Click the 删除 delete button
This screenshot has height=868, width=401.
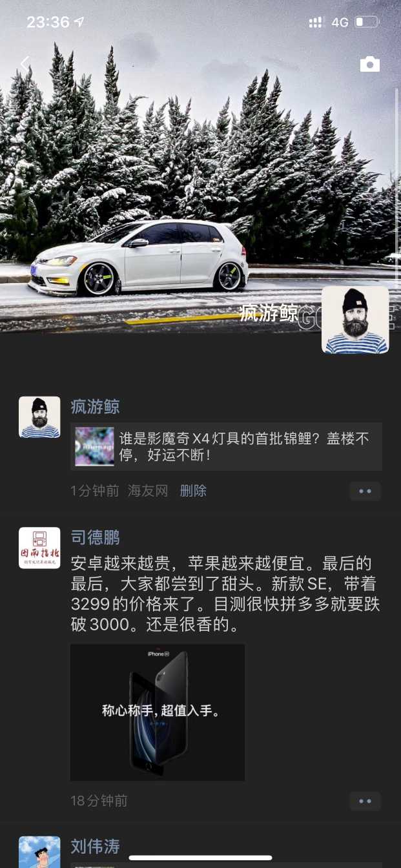pos(193,491)
